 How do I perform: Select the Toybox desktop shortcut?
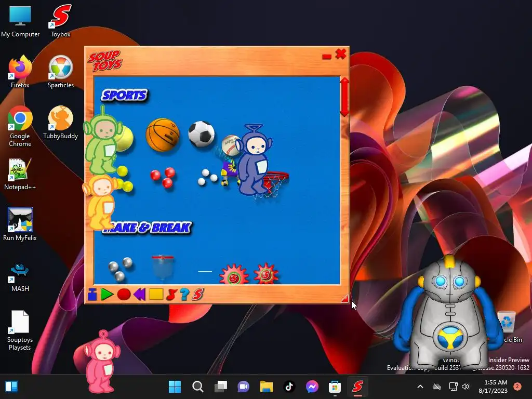point(61,21)
